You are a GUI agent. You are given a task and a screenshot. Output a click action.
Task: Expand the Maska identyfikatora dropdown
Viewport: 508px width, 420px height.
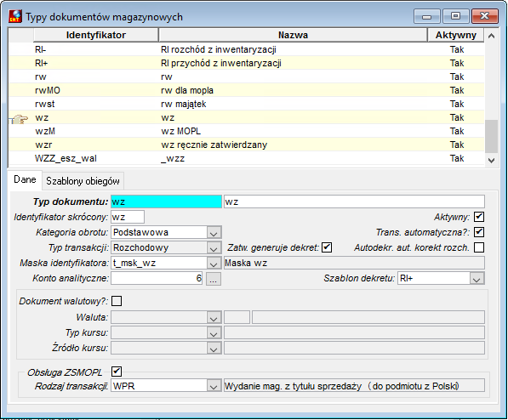coord(214,264)
